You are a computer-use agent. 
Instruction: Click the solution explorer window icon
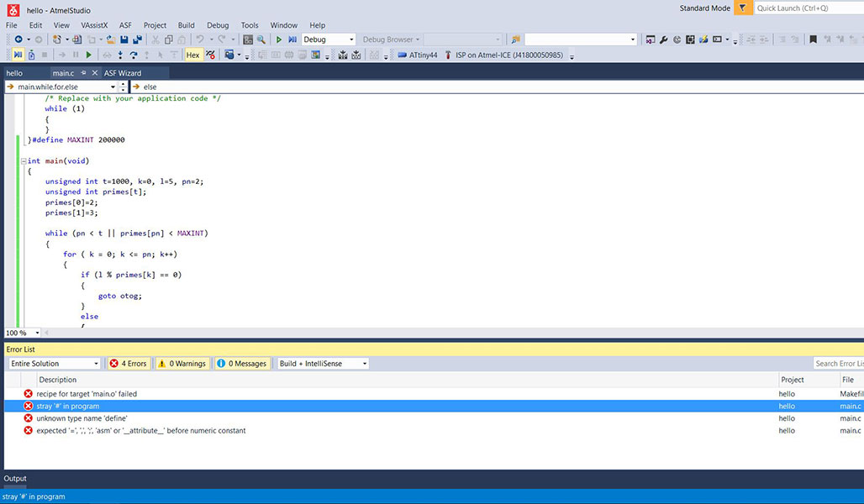(651, 39)
